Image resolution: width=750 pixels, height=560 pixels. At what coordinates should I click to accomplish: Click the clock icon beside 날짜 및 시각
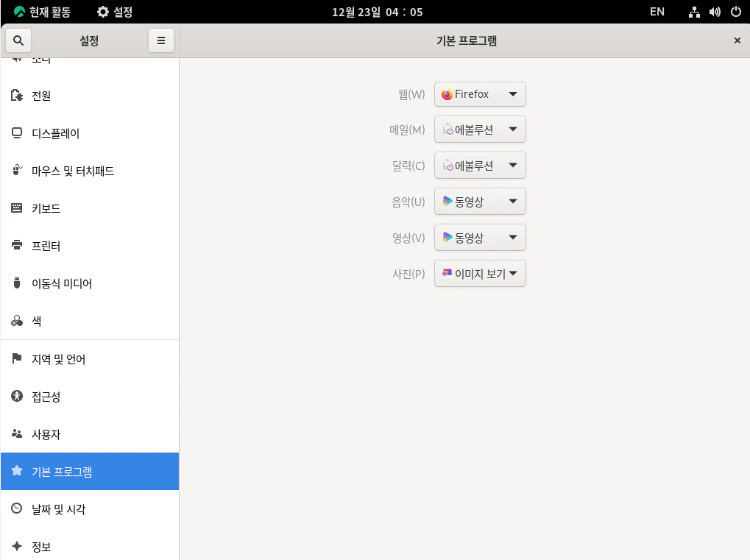tap(17, 508)
